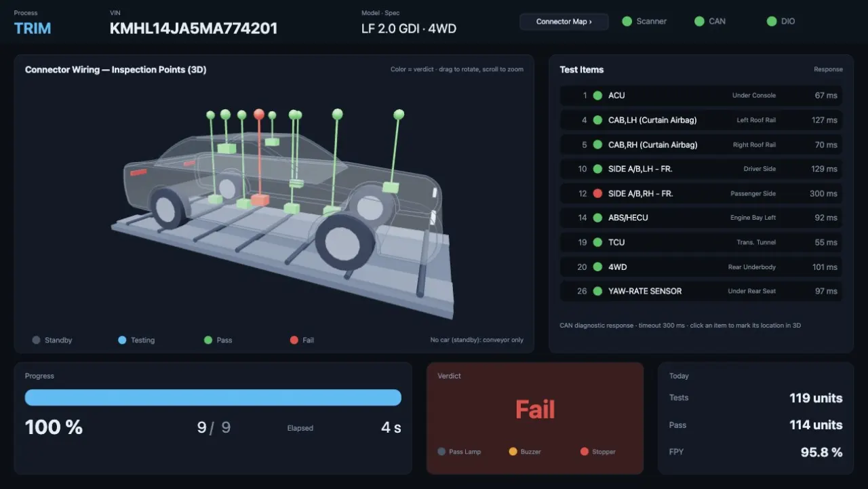
Task: Click the 100 % progress value
Action: [54, 427]
